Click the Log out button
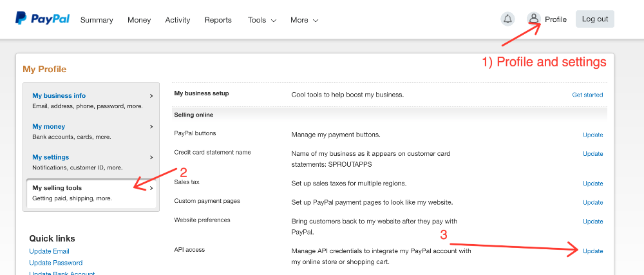 [x=594, y=19]
